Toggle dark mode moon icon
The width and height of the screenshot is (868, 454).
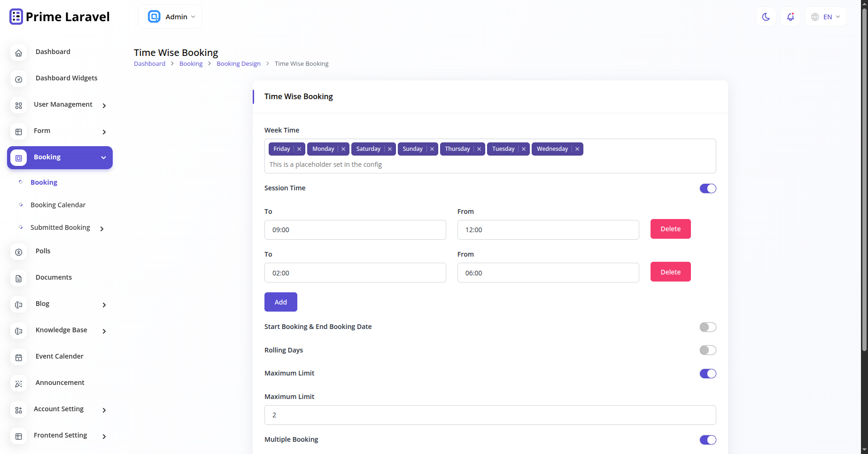(x=766, y=17)
